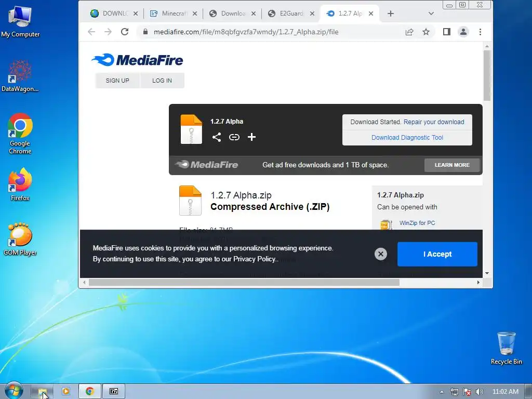Image resolution: width=532 pixels, height=399 pixels.
Task: Accept cookies with I Accept button
Action: (437, 254)
